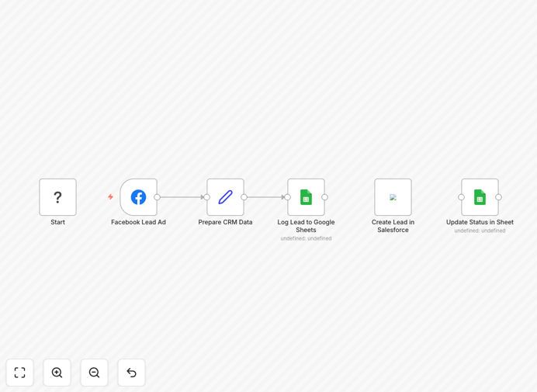Click the 'Log Lead to Google Sheets' label

pyautogui.click(x=307, y=226)
